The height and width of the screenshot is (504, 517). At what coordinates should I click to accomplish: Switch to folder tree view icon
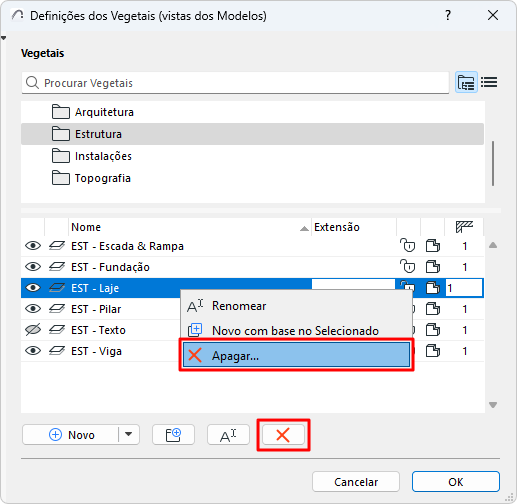pos(466,82)
